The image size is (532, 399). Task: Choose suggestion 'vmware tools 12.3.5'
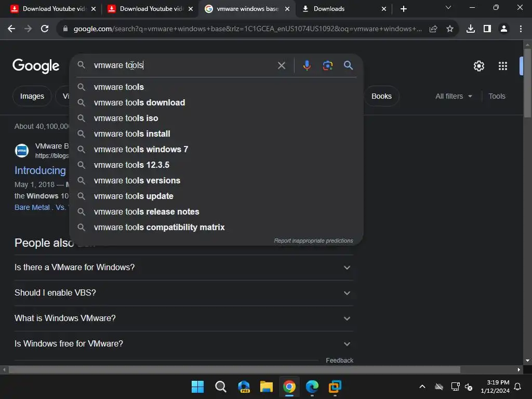pos(216,165)
